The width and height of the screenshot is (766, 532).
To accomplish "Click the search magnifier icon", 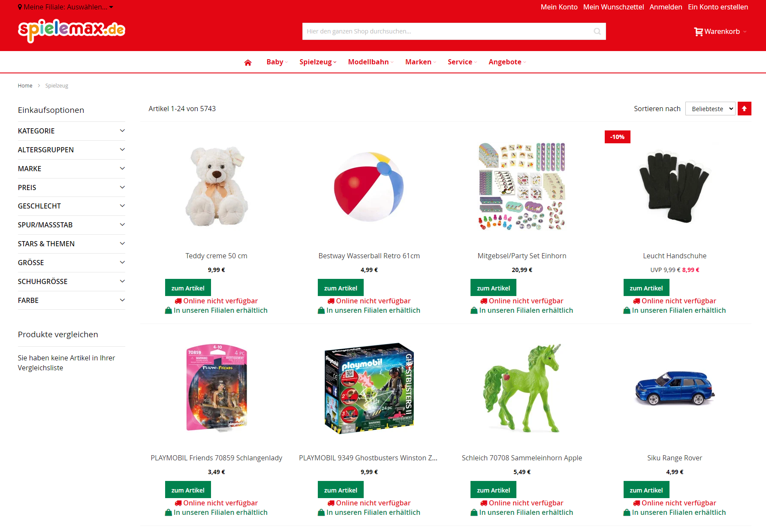I will pos(597,31).
